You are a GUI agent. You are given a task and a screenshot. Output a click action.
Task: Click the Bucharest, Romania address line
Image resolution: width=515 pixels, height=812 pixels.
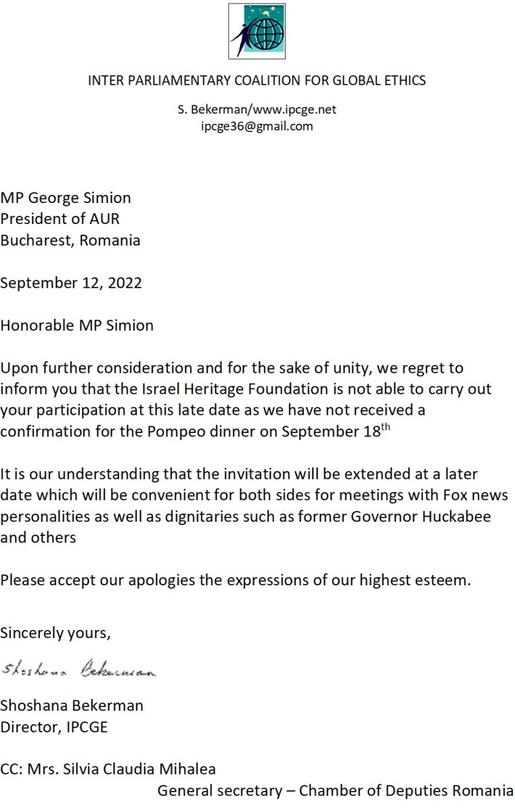coord(70,240)
